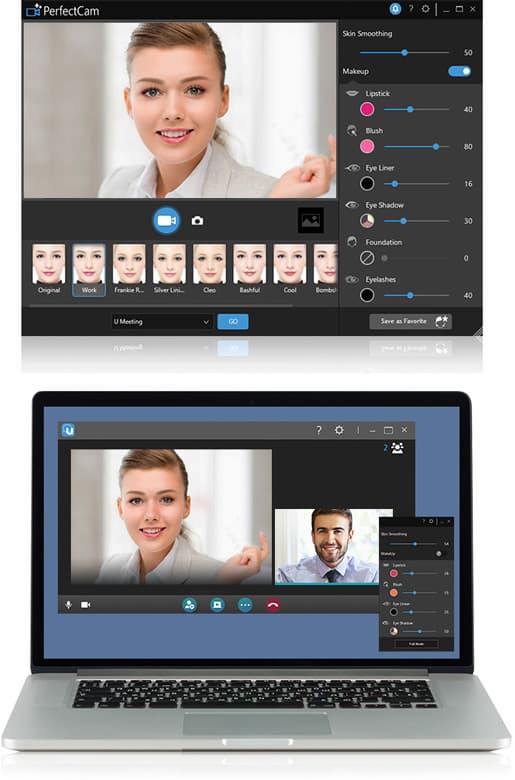Screen dimensions: 515x780
Task: Click the Eye Shadow eye icon
Action: click(x=352, y=205)
